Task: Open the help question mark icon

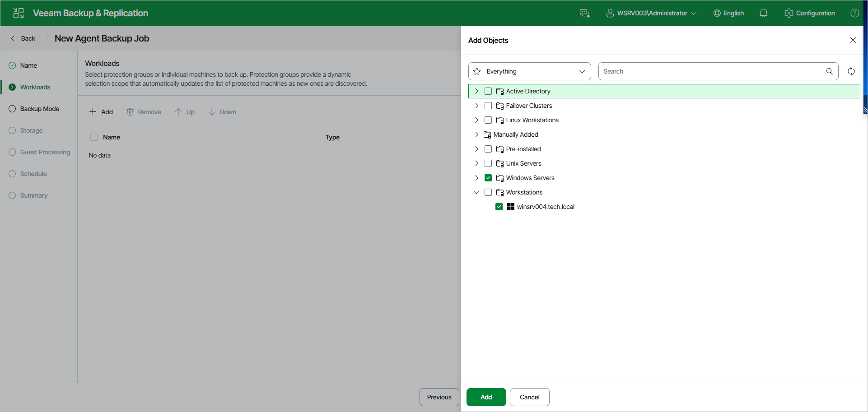Action: 855,13
